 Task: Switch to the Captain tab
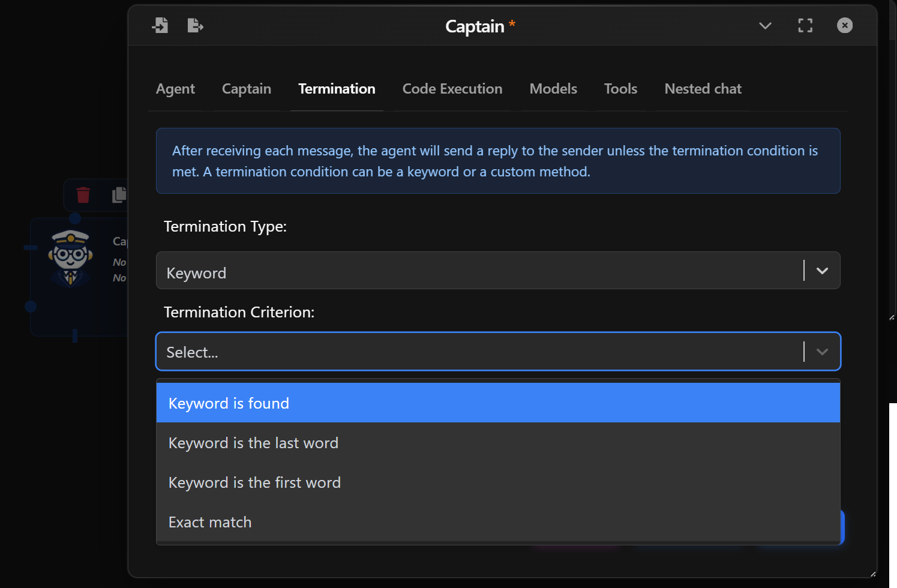[246, 88]
